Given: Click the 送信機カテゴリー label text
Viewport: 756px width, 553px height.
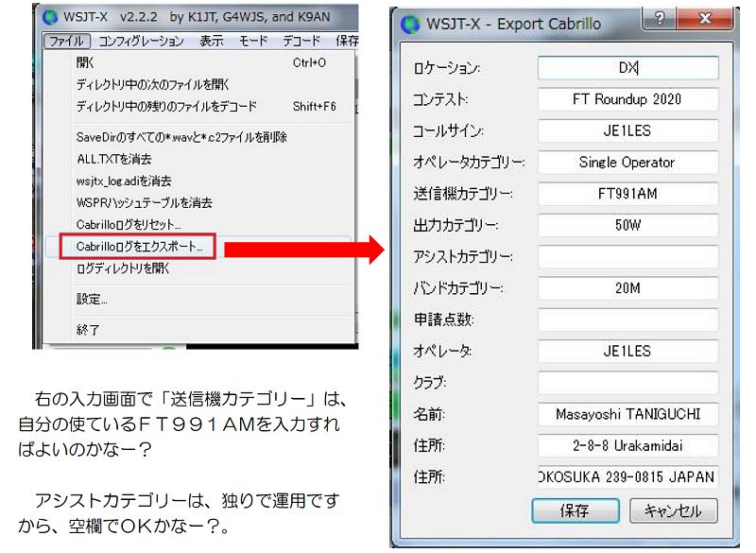Looking at the screenshot, I should coord(463,195).
